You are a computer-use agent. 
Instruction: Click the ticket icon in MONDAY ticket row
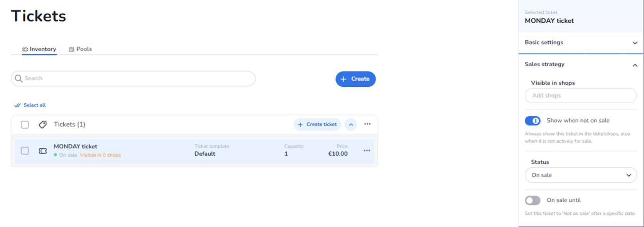tap(43, 151)
